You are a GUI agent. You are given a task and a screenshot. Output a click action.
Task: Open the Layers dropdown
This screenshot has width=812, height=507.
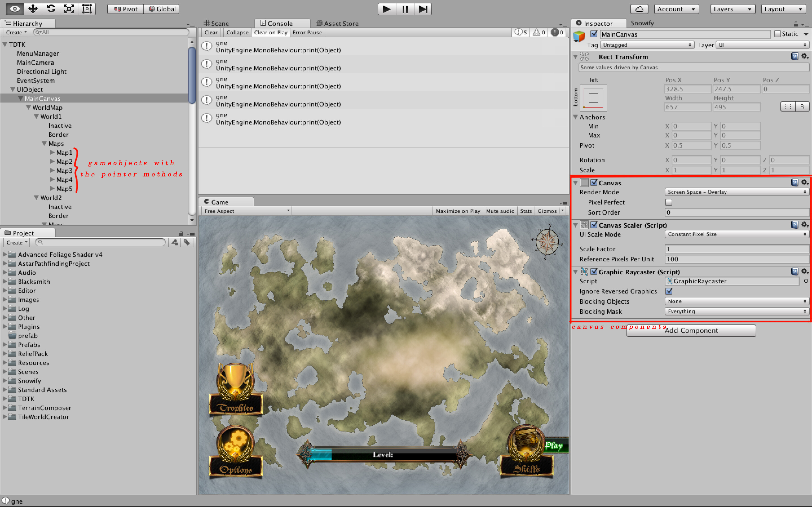(732, 9)
